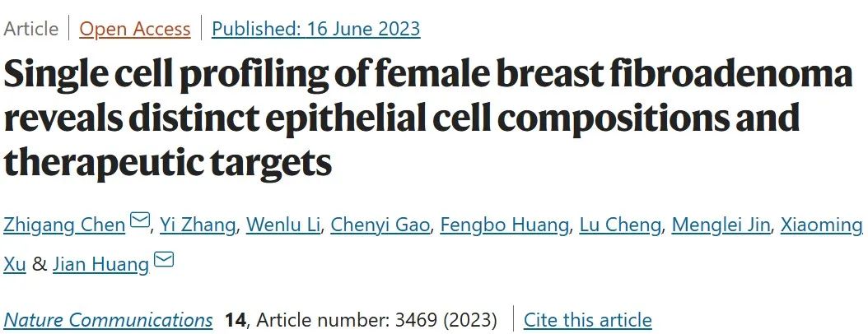Click author Fengbo Huang
Screen dimensions: 868x334
tap(504, 225)
